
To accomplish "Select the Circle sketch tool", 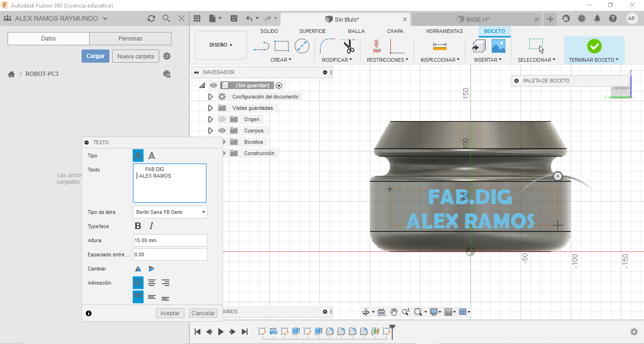I will 302,46.
